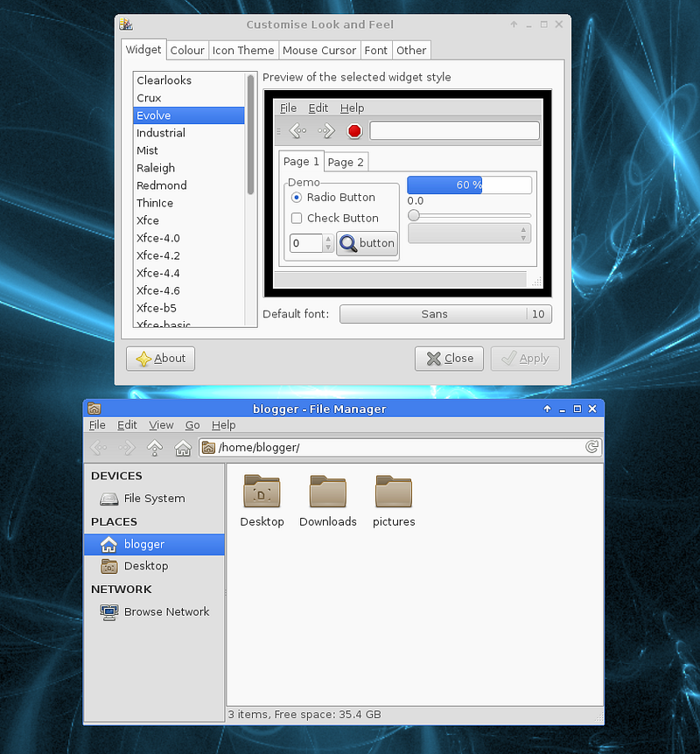Viewport: 700px width, 754px height.
Task: Select Redmond widget style
Action: 189,185
